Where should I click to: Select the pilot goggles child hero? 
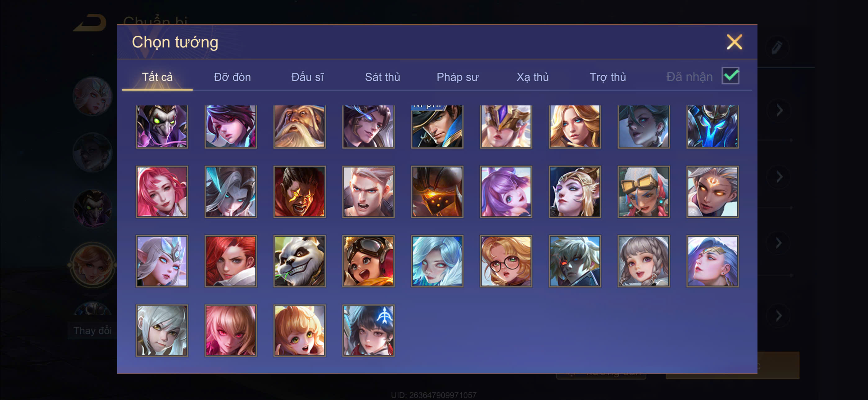tap(368, 261)
